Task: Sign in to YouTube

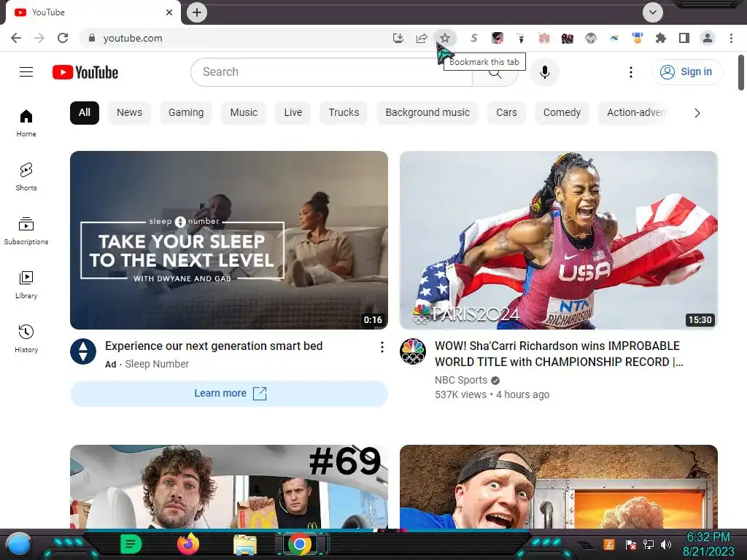Action: coord(686,72)
